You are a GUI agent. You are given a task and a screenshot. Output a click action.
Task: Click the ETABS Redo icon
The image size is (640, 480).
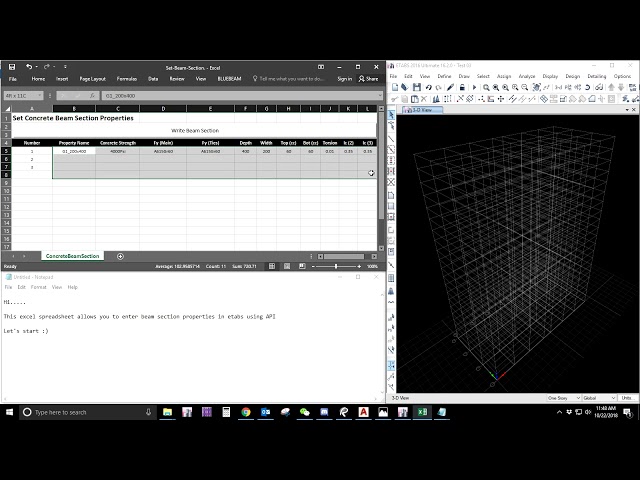point(438,87)
